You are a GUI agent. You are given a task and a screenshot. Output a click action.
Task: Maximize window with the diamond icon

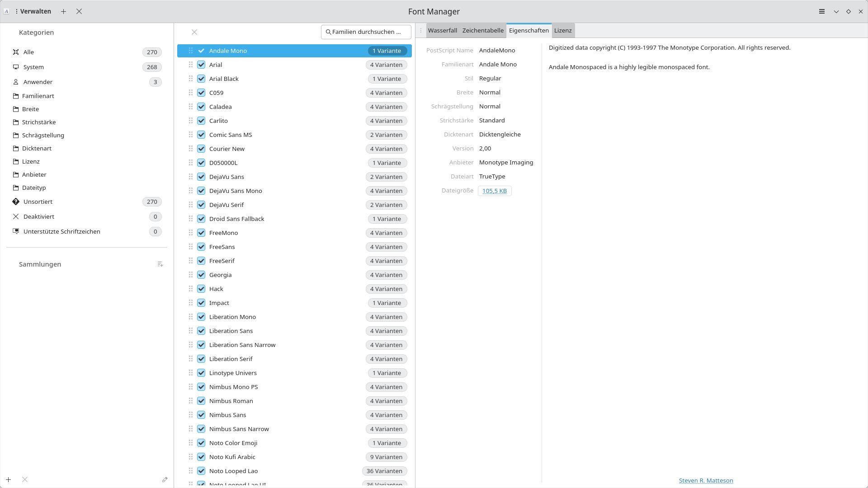click(849, 11)
